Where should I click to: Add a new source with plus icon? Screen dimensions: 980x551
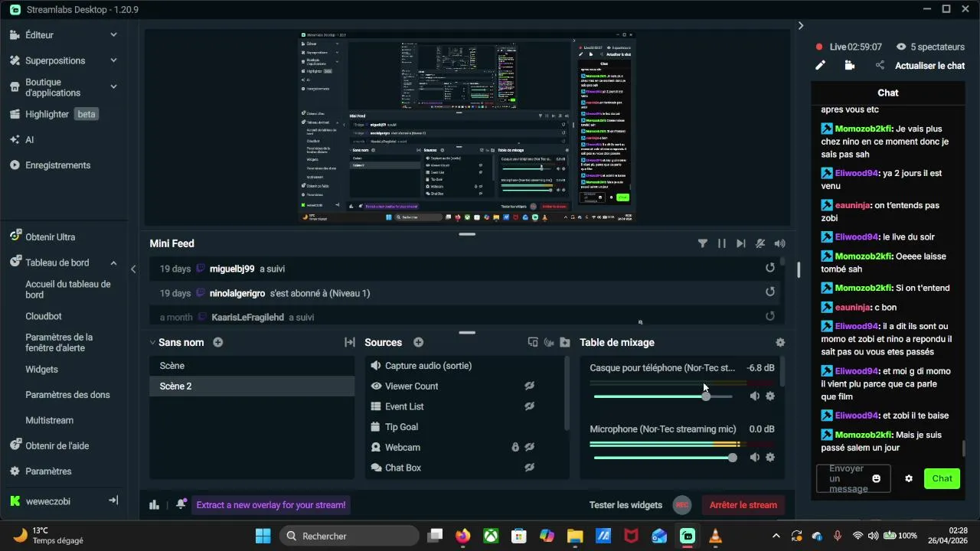(418, 342)
